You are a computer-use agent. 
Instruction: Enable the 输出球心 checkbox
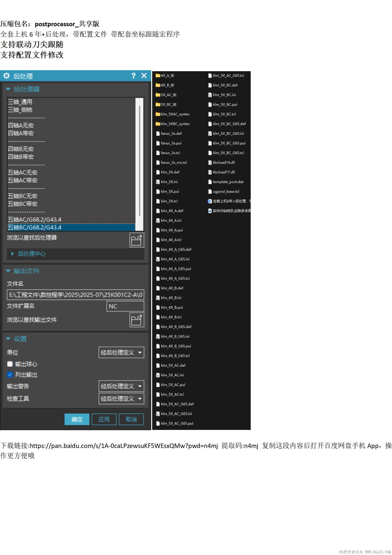pyautogui.click(x=10, y=364)
